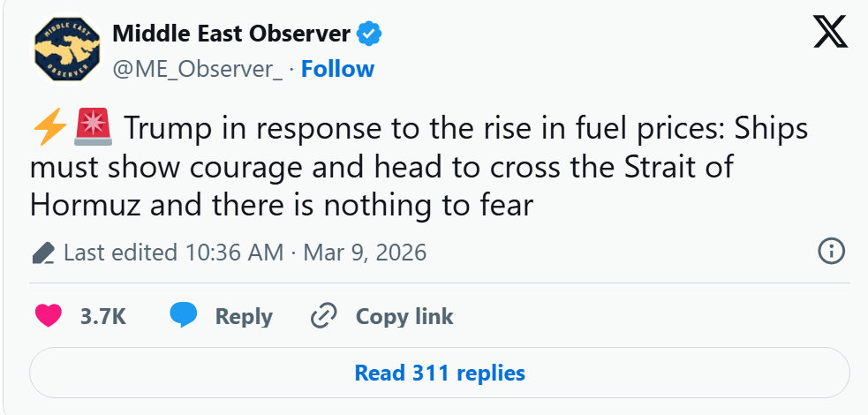Open Middle East Observer display name
This screenshot has width=868, height=415.
tap(231, 34)
